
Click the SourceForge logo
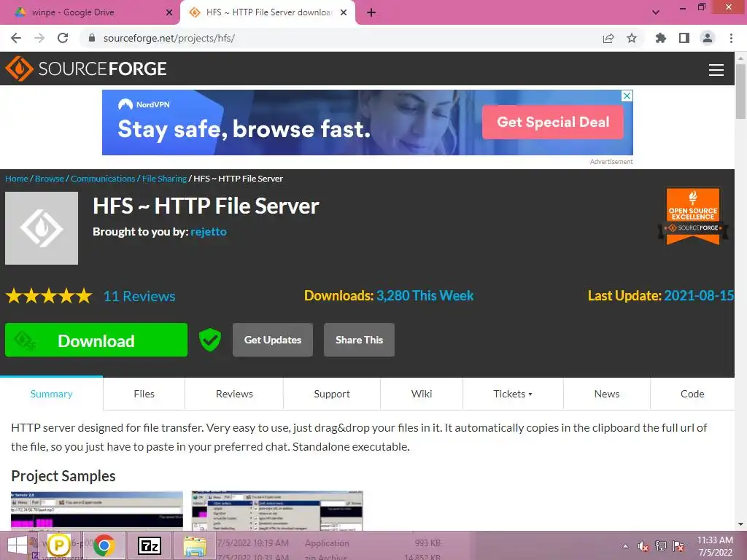[x=86, y=69]
